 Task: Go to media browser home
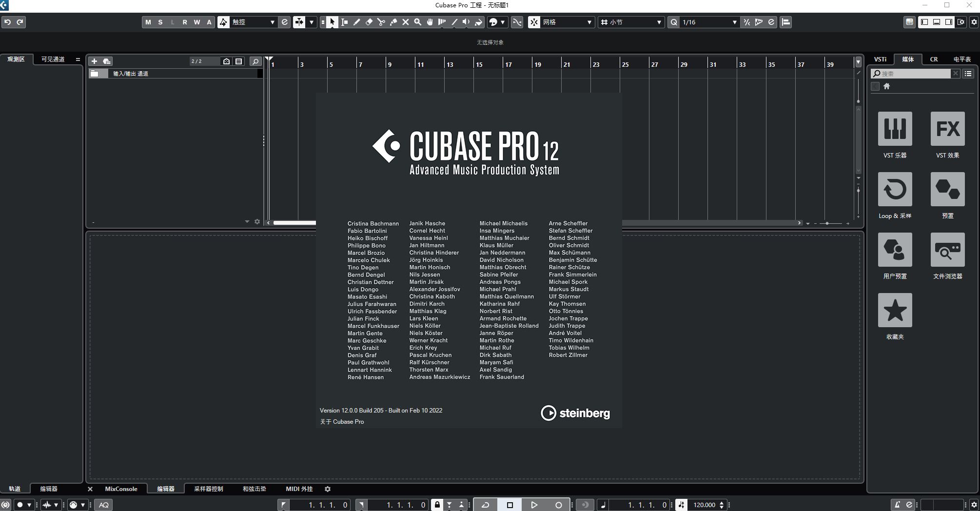[887, 86]
